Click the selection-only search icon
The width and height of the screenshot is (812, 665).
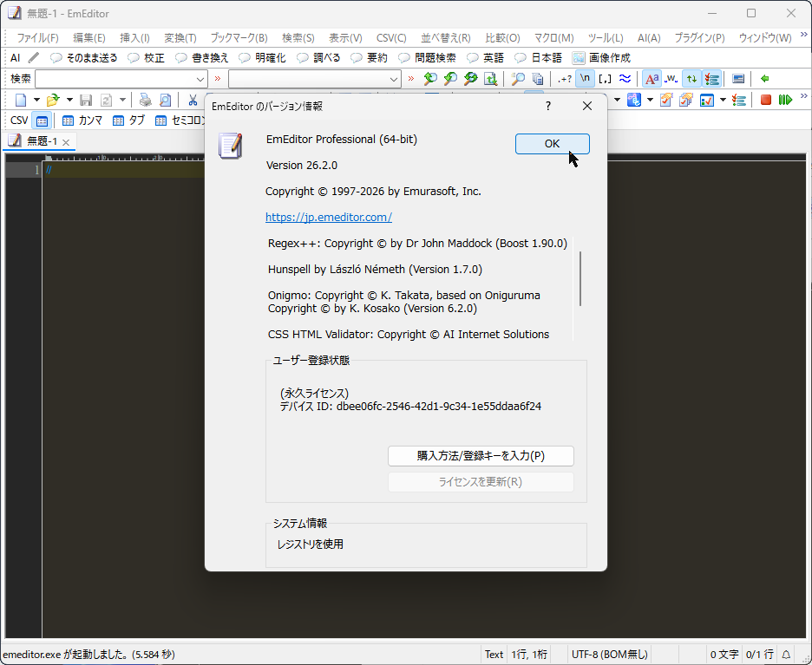pos(738,79)
